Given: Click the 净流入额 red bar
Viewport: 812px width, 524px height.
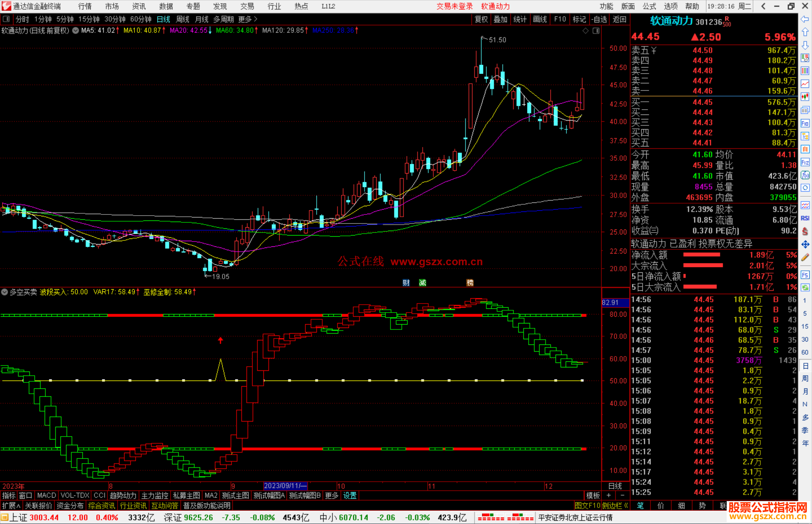Looking at the screenshot, I should coord(701,255).
